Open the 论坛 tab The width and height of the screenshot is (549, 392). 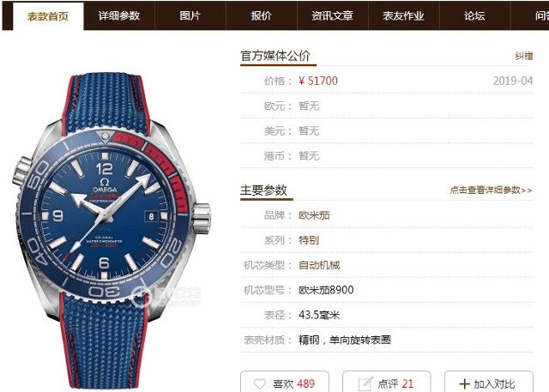tap(474, 15)
